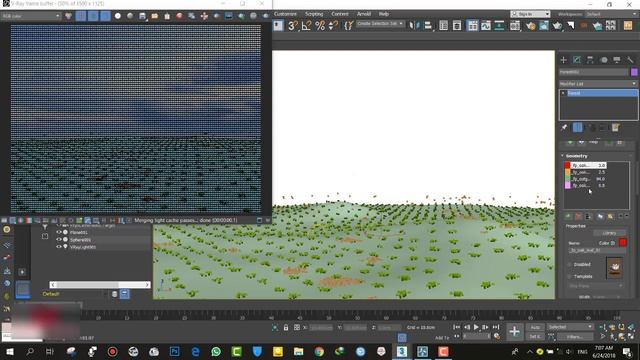Open Arnold menu
The image size is (640, 360).
point(364,14)
